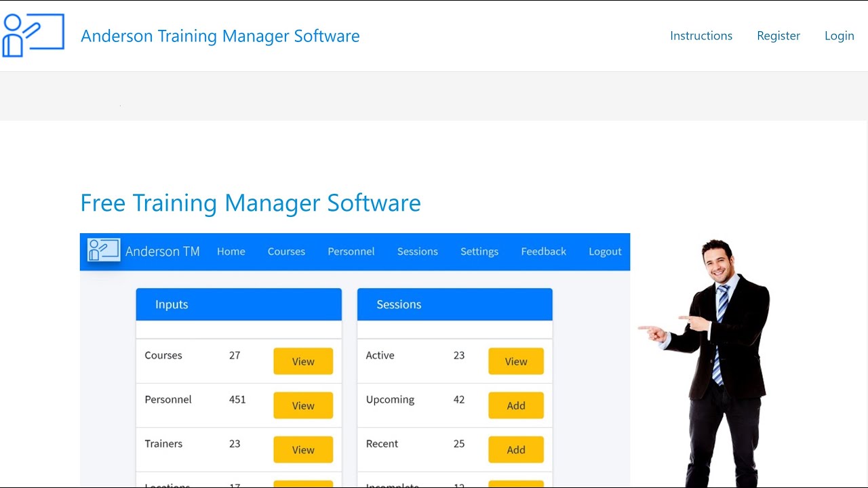
Task: Click the Trainers row label
Action: [x=163, y=443]
